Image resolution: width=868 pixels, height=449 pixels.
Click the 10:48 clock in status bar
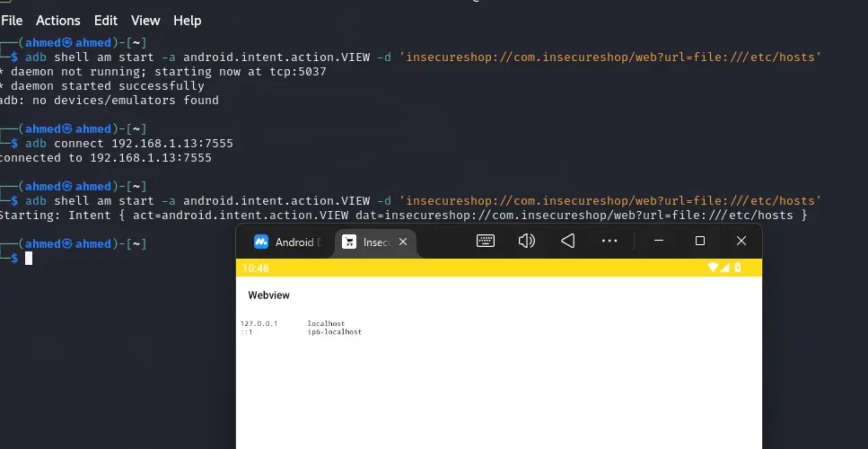click(x=255, y=269)
